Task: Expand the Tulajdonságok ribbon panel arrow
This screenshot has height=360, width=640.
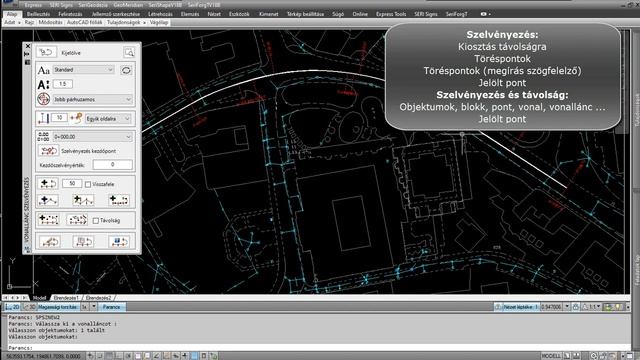Action: pyautogui.click(x=144, y=23)
